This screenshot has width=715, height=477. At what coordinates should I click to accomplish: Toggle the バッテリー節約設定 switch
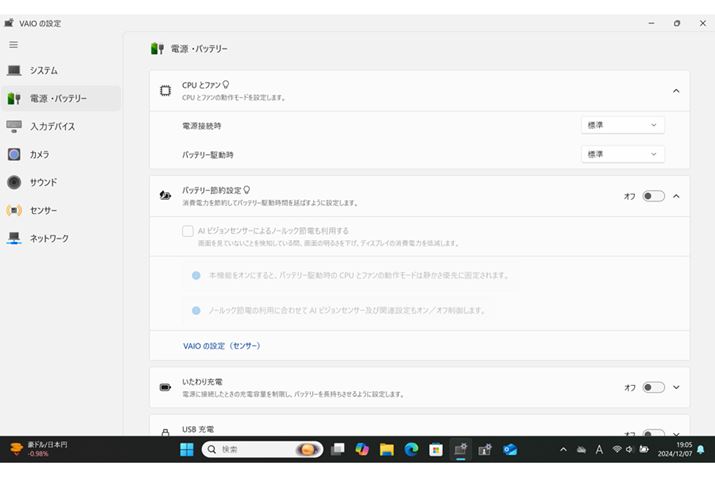pos(653,196)
